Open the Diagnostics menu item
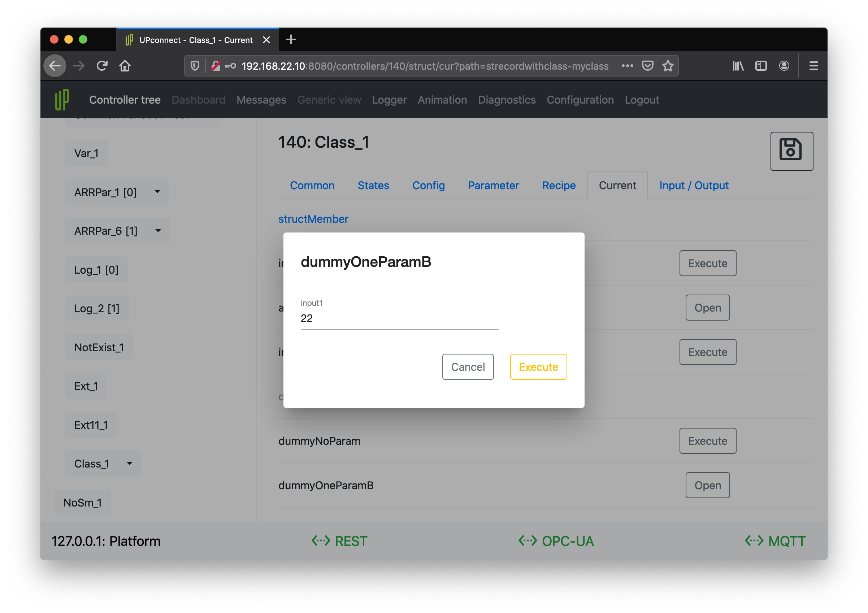The height and width of the screenshot is (613, 868). click(507, 100)
